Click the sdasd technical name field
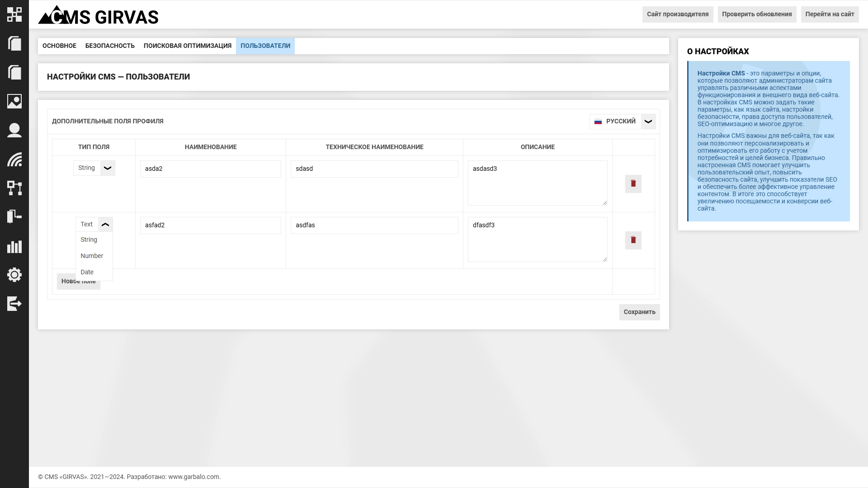Viewport: 868px width, 488px height. [x=374, y=169]
